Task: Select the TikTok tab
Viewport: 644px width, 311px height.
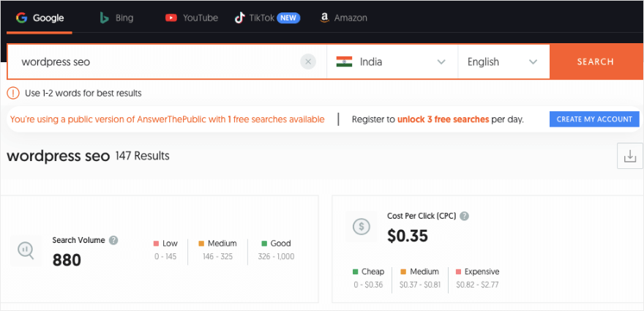Action: pyautogui.click(x=267, y=18)
